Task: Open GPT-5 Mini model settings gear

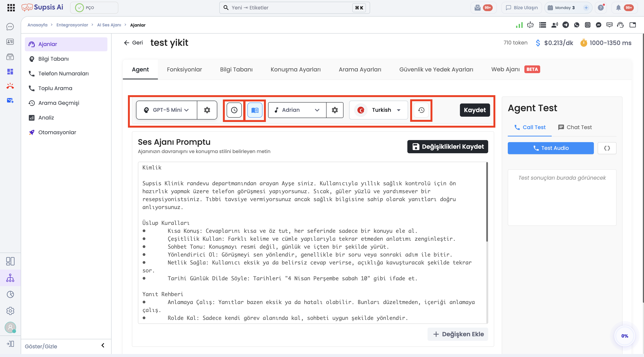Action: pyautogui.click(x=207, y=110)
